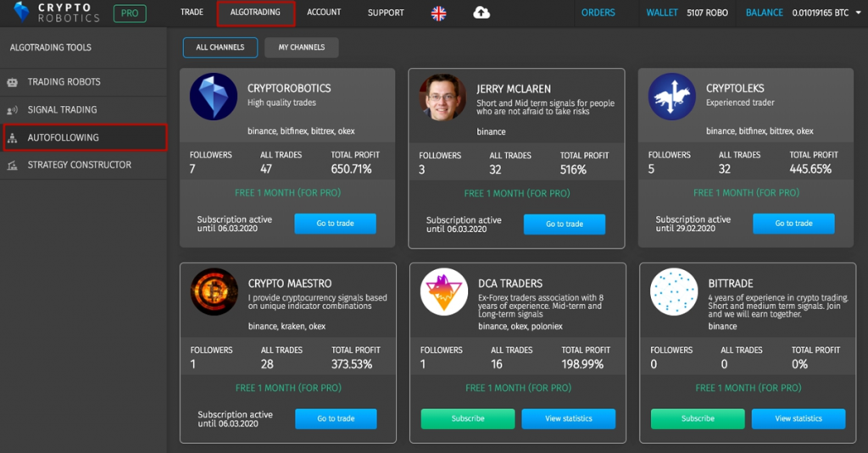This screenshot has width=868, height=453.
Task: Click total profit 198.99% value
Action: [x=582, y=364]
